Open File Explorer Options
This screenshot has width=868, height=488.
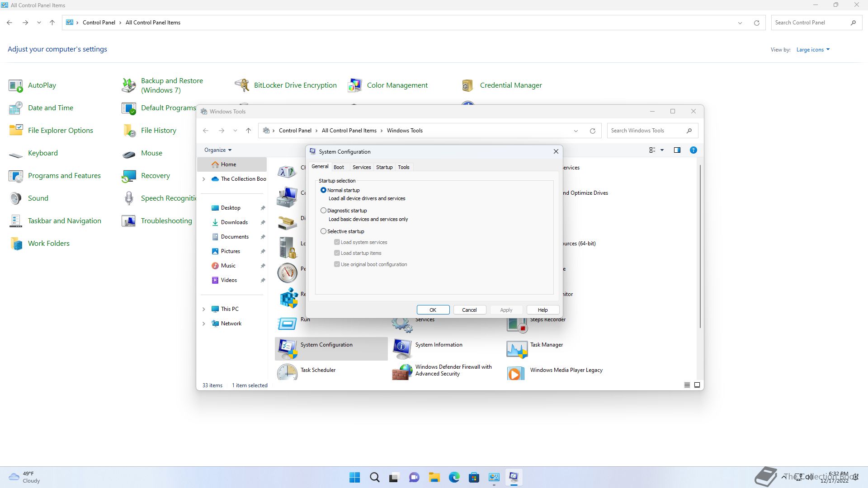(x=51, y=131)
